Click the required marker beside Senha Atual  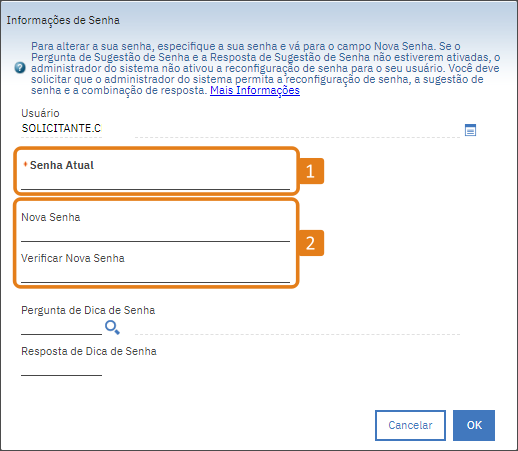pyautogui.click(x=25, y=164)
